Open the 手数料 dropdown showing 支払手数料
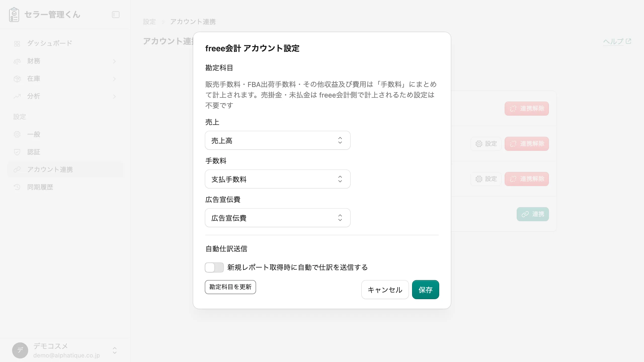The image size is (644, 362). pos(278,179)
